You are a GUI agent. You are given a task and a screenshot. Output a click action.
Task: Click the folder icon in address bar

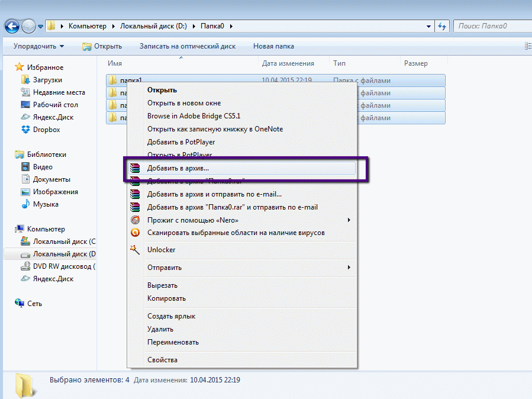tap(51, 26)
